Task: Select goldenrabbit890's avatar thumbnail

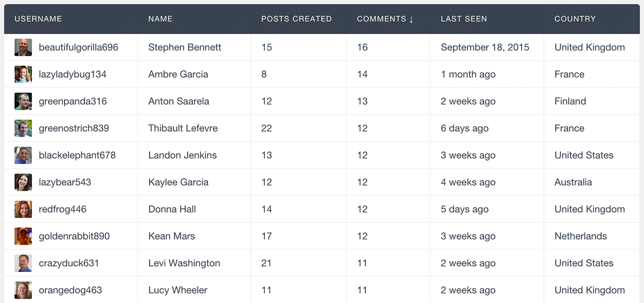Action: coord(23,236)
